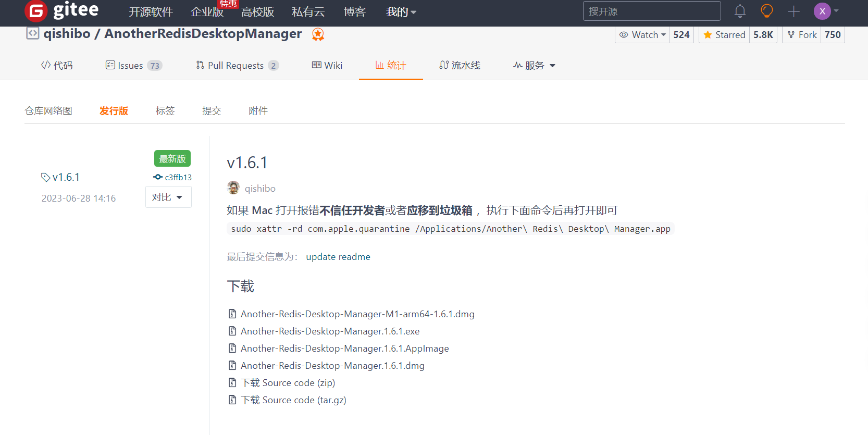Open the 对比 compare dropdown
Screen dimensions: 868x435
pyautogui.click(x=168, y=197)
